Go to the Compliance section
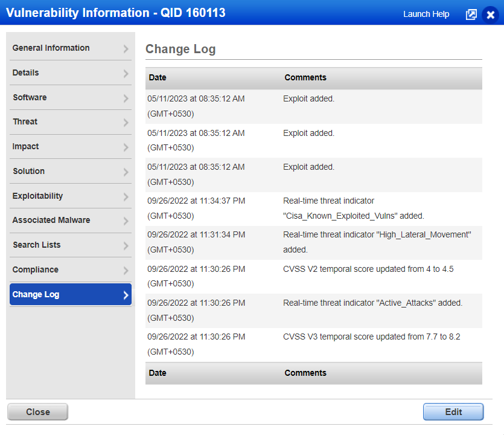 [x=71, y=269]
